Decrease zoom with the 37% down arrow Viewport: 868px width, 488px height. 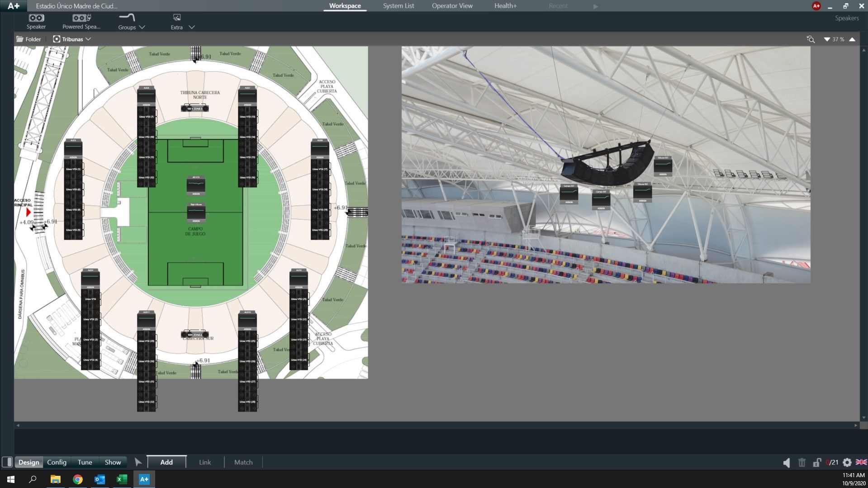tap(827, 39)
